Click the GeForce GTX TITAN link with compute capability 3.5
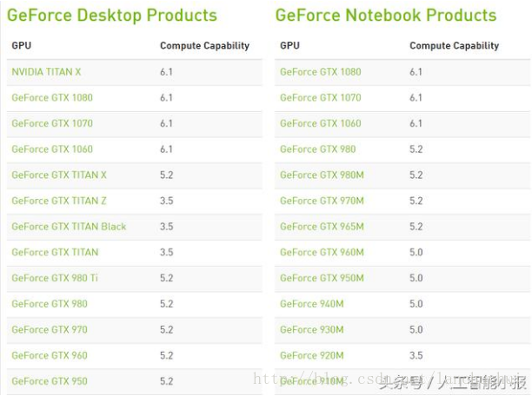This screenshot has height=396, width=532. click(55, 252)
